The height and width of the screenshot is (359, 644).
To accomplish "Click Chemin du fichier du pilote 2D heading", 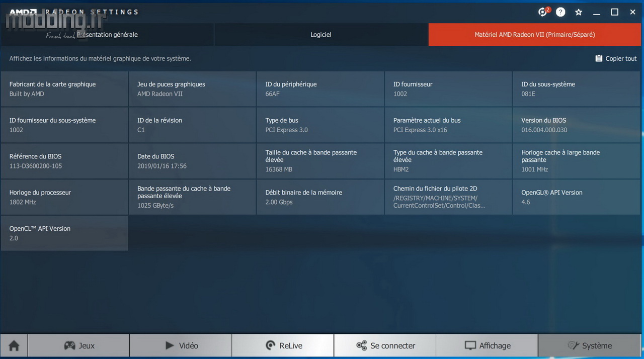I will click(435, 189).
